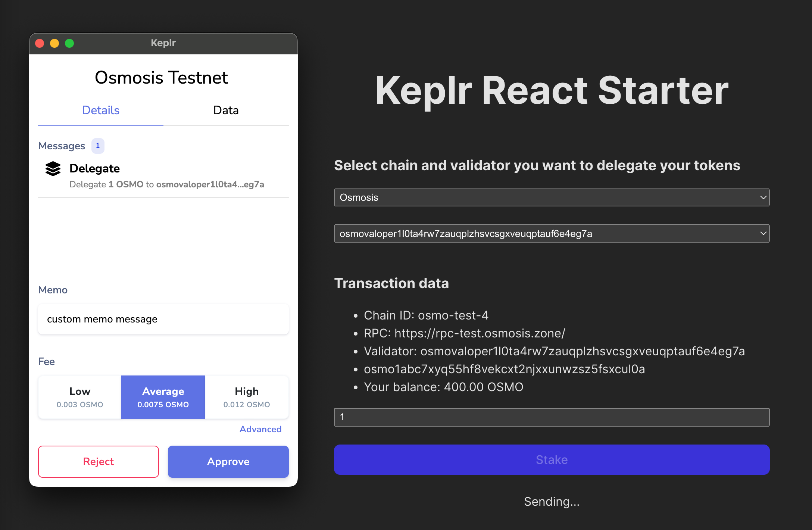
Task: Click the stake amount input field
Action: pos(551,417)
